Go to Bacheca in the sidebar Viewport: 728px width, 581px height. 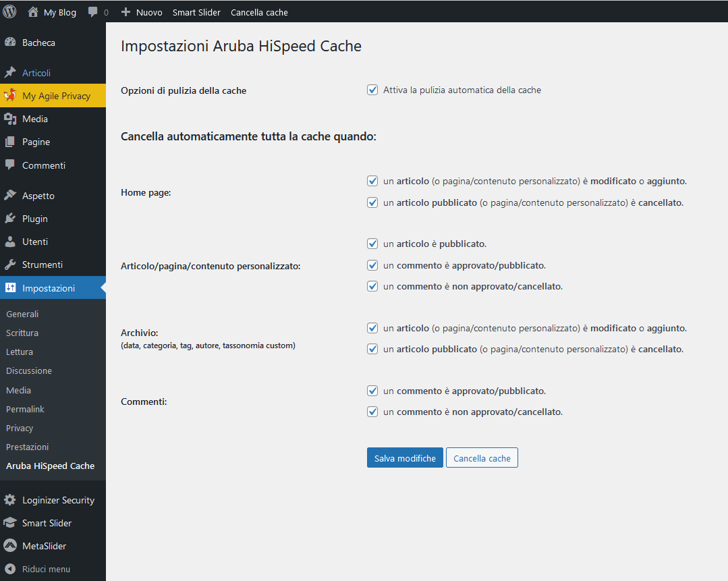[x=53, y=43]
